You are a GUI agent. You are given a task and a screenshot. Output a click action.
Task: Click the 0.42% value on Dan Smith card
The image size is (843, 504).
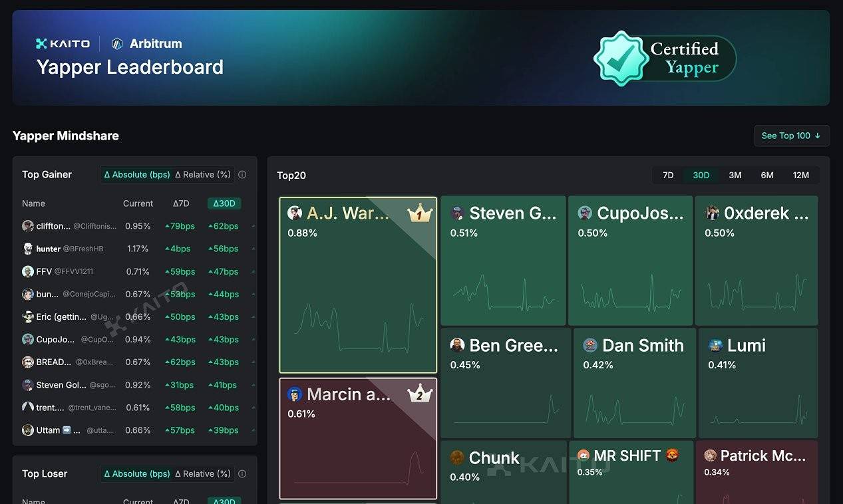click(x=597, y=365)
